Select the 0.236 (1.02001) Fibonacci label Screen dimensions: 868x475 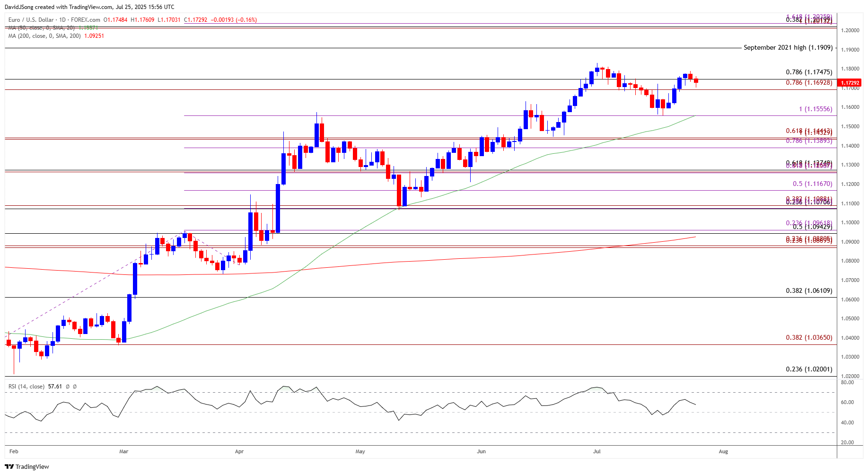pyautogui.click(x=808, y=369)
